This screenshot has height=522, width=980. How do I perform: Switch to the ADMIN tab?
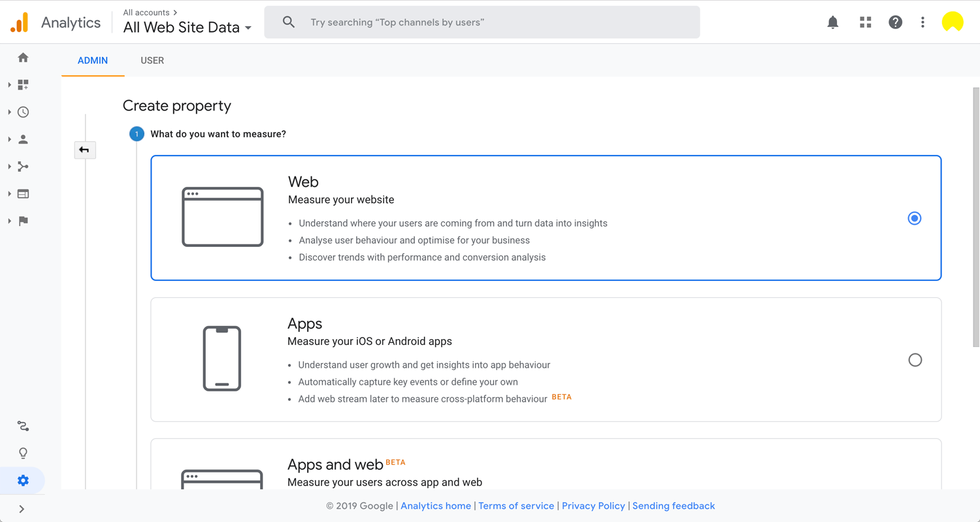point(93,60)
